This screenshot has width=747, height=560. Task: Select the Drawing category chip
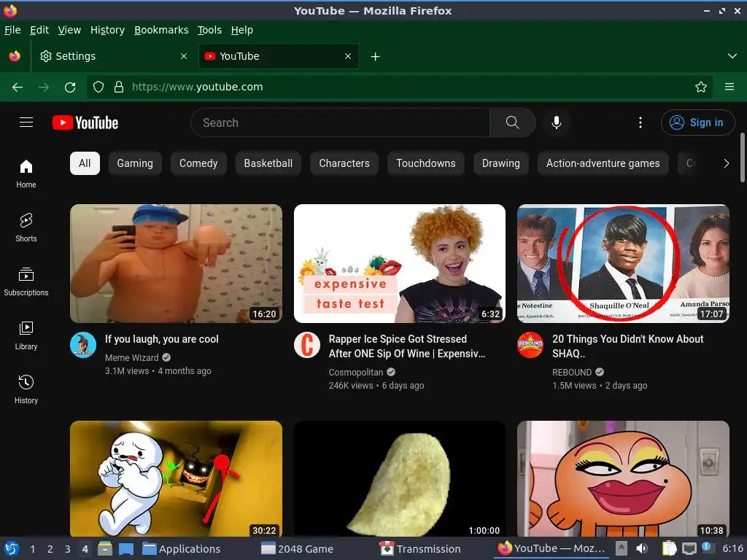pyautogui.click(x=500, y=163)
